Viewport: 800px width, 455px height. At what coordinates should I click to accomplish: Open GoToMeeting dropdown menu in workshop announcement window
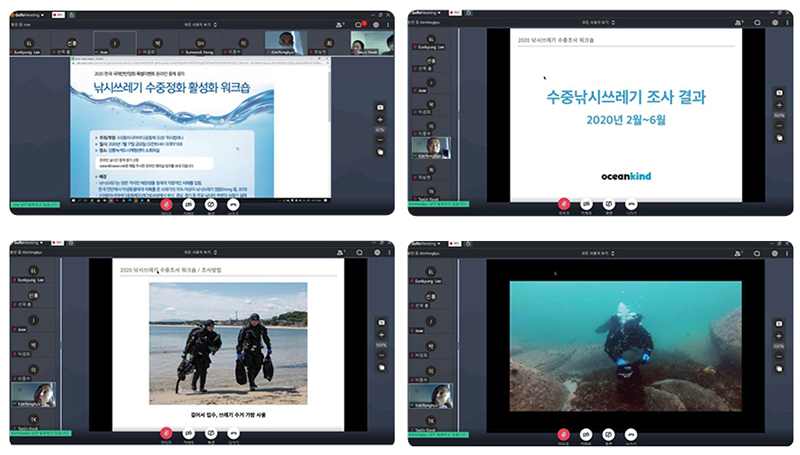tap(29, 15)
